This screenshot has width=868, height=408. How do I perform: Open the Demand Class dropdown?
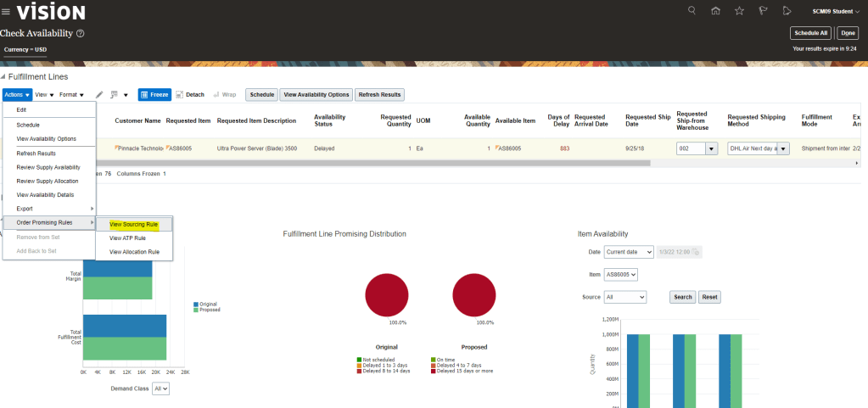[x=160, y=388]
